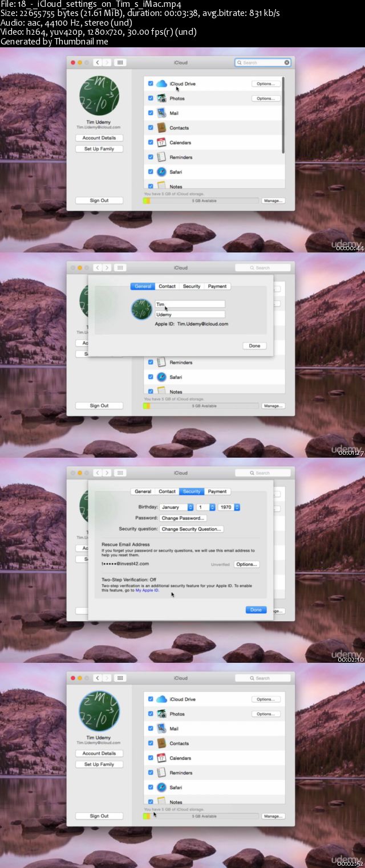Click the Safari compass icon in the 00:02:52 frame
This screenshot has width=365, height=868.
(x=161, y=787)
